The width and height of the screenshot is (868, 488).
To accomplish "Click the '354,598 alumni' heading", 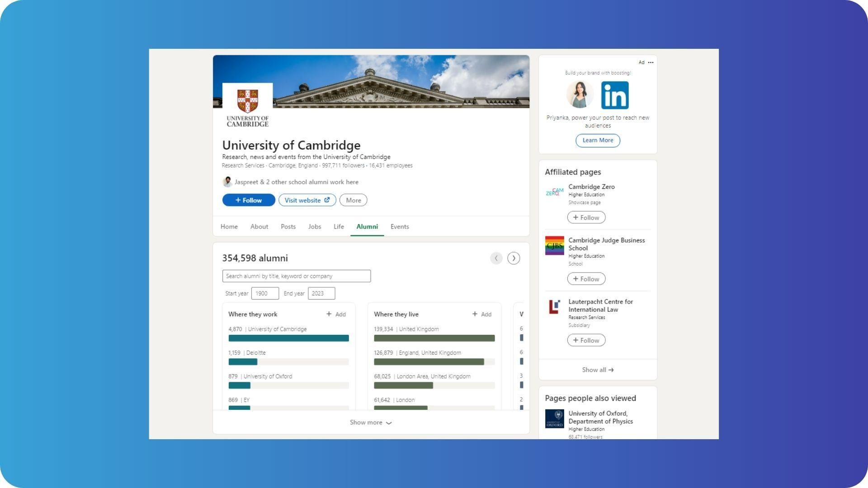I will [255, 258].
